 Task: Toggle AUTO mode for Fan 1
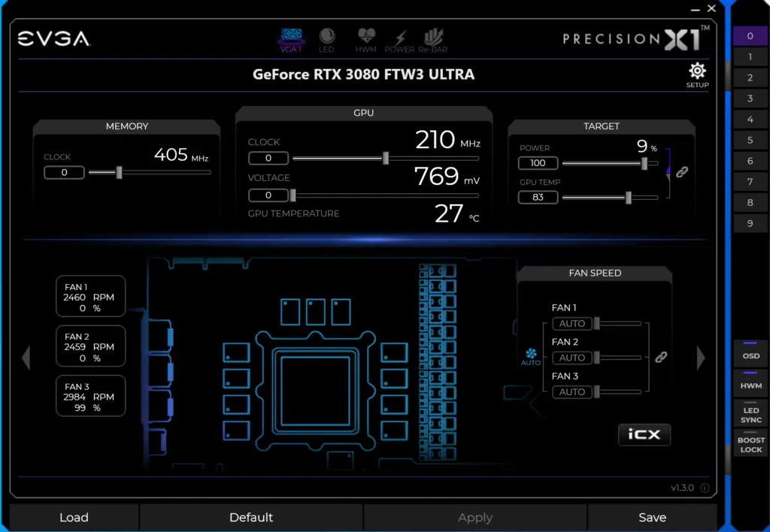tap(572, 323)
